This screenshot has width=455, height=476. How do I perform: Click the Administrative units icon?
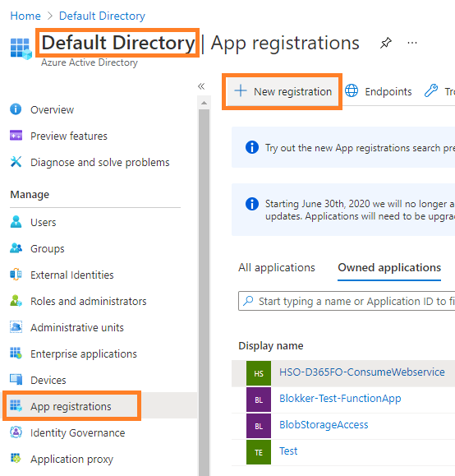16,326
